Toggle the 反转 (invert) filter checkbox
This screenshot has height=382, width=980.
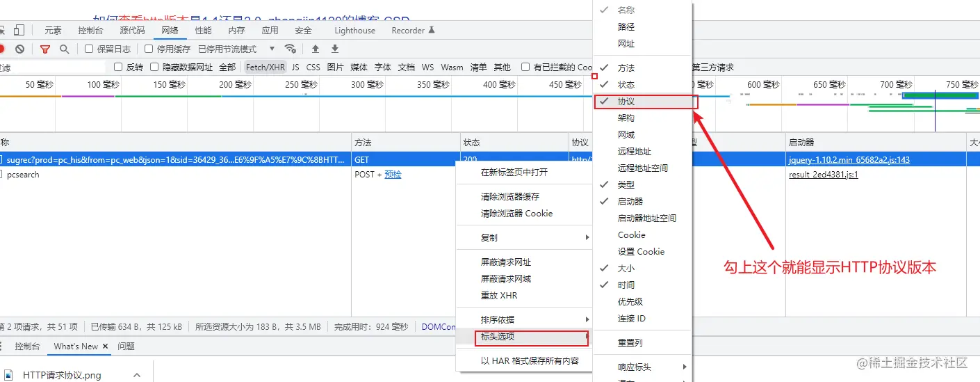118,67
